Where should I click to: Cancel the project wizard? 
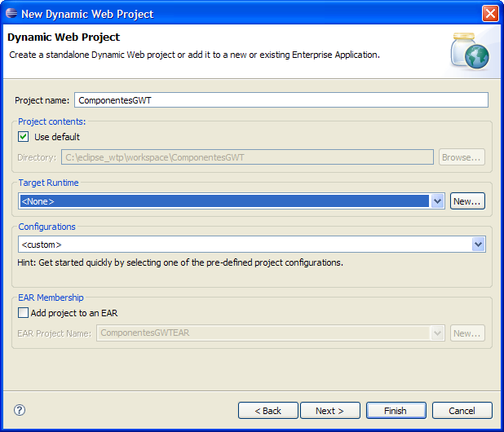pos(462,411)
